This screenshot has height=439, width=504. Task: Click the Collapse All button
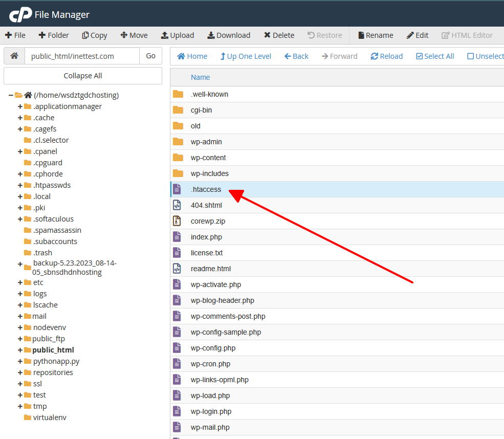point(83,76)
